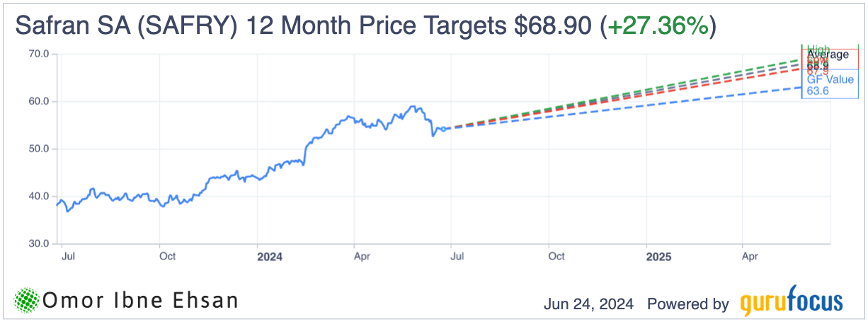Click the 2025 label on the x-axis
The width and height of the screenshot is (868, 322).
click(658, 256)
